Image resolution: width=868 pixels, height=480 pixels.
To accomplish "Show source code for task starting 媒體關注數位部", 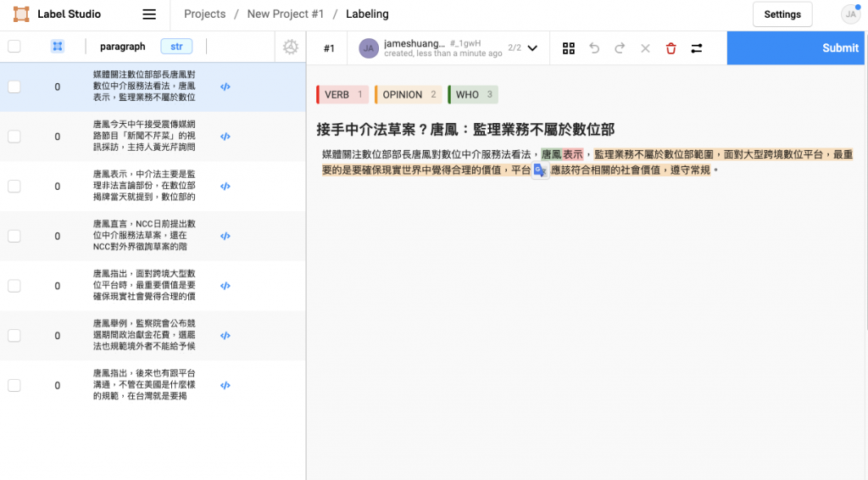I will [225, 87].
